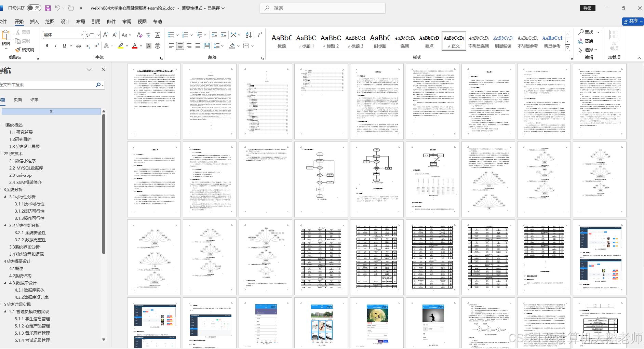Screen dimensions: 644x349
Task: Align text left
Action: (171, 46)
